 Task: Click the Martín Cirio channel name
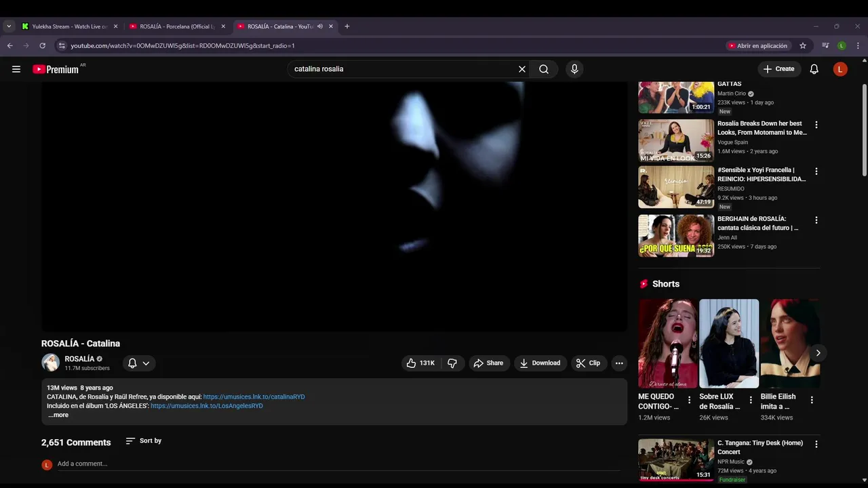[732, 94]
